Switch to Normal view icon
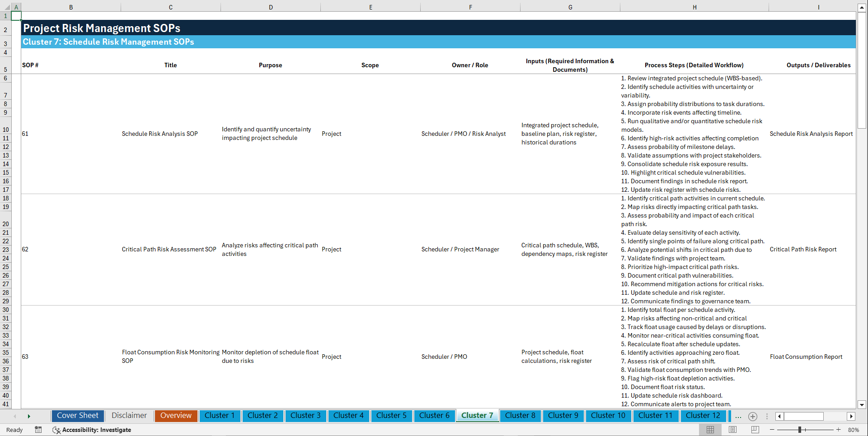This screenshot has width=868, height=436. [x=710, y=430]
